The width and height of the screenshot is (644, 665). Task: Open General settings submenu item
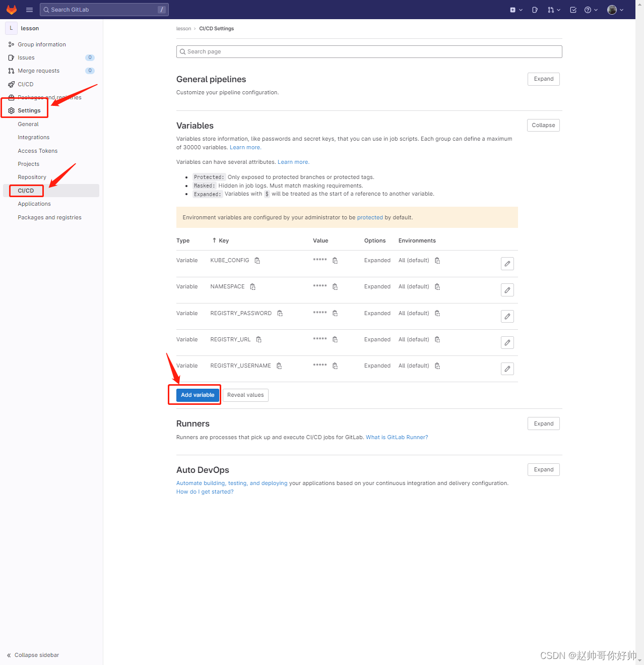[28, 124]
